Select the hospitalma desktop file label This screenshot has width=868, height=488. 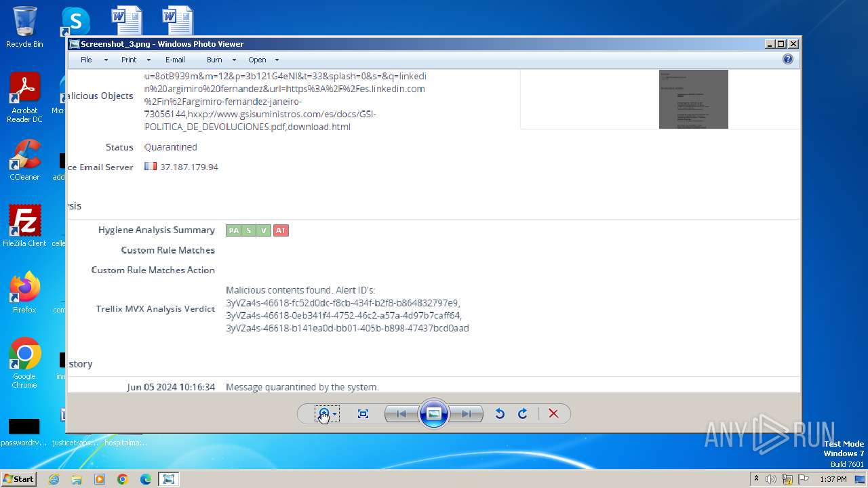tap(125, 443)
